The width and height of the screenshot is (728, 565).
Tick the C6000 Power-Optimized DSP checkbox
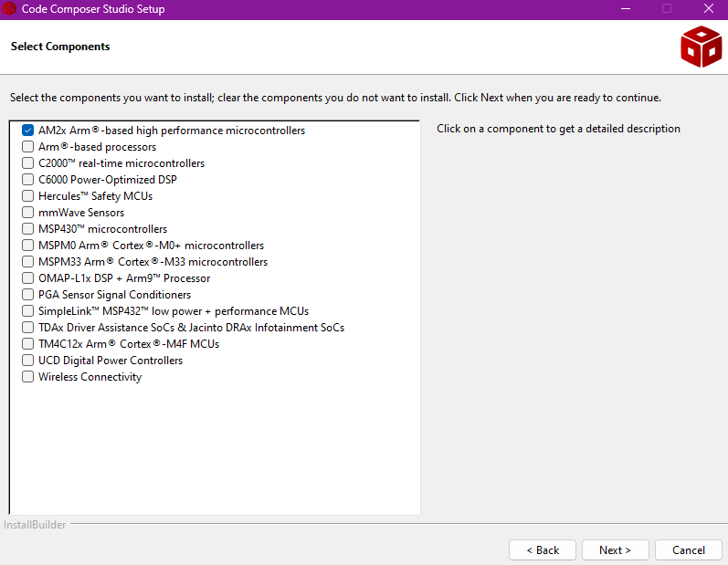[27, 180]
